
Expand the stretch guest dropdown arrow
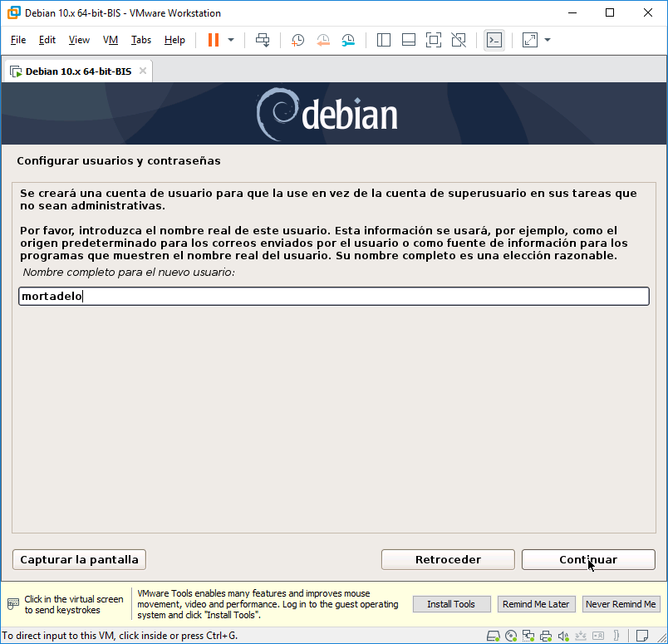coord(548,40)
